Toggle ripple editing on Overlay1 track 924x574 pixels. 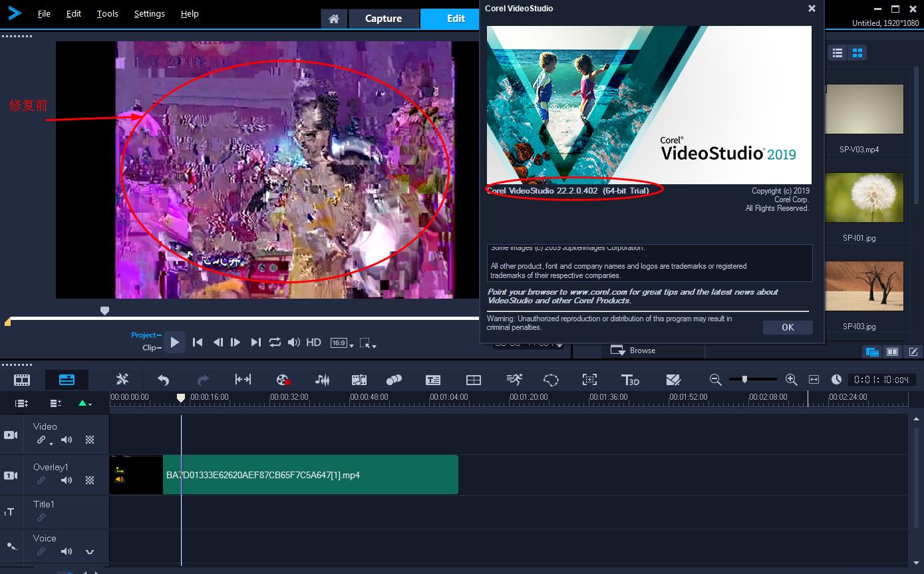(x=41, y=480)
